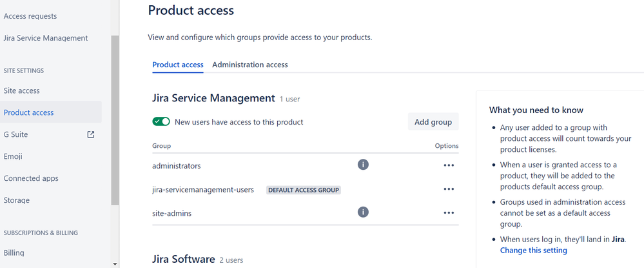The image size is (644, 268).
Task: Click the G Suite external link icon
Action: (91, 134)
